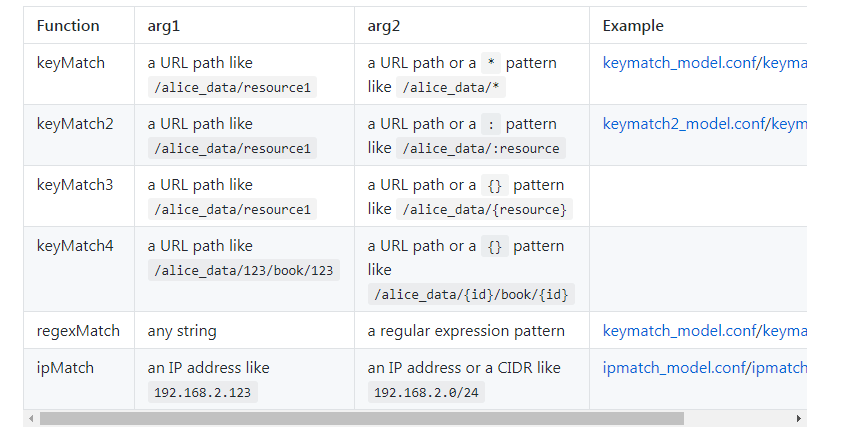Click the horizontal scrollbar thumb
Screen dimensions: 850x433
click(x=360, y=418)
